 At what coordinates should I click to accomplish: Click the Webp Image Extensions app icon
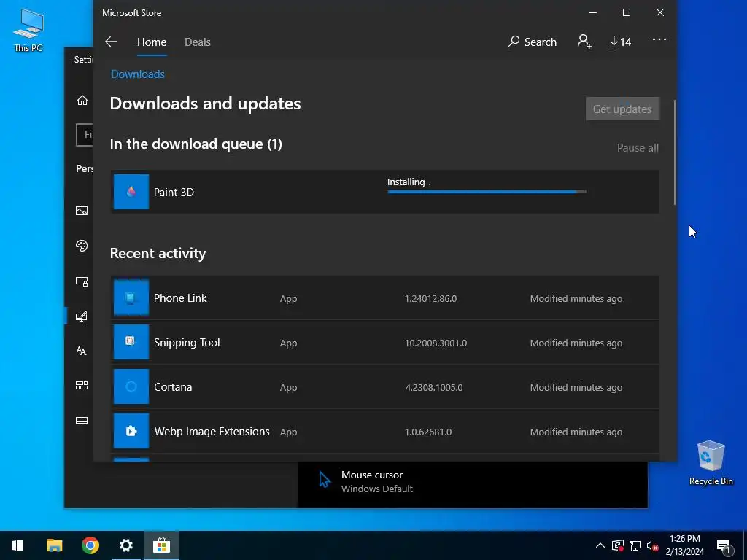[131, 432]
